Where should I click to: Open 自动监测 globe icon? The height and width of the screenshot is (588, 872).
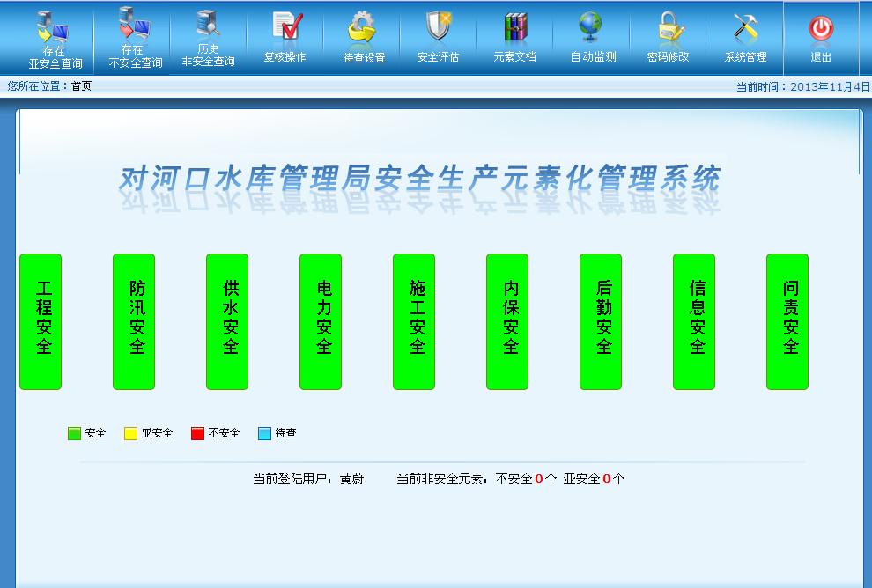tap(590, 27)
